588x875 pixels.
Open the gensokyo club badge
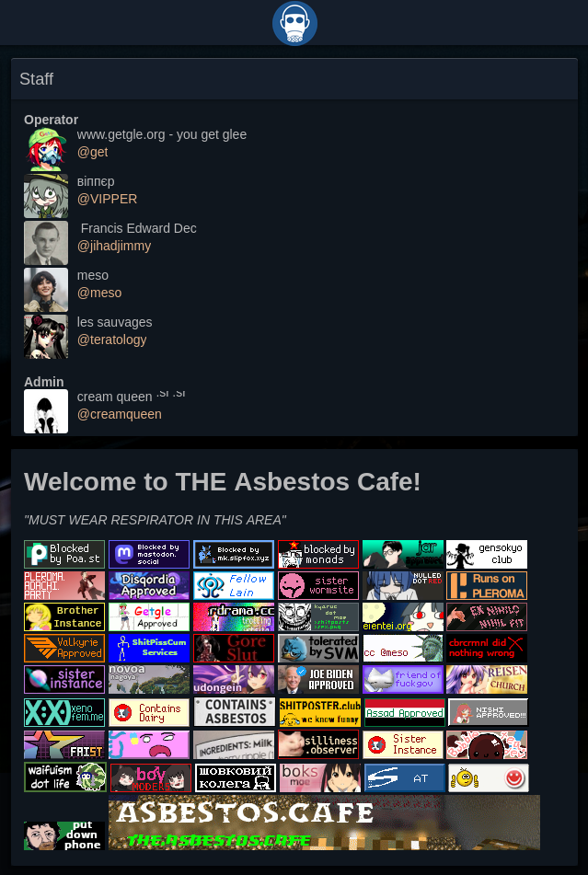pos(487,554)
